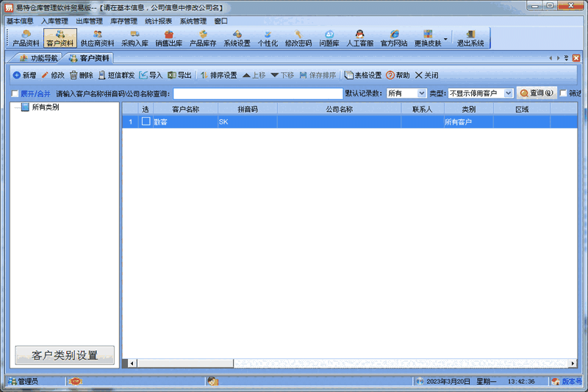This screenshot has width=588, height=392.
Task: Sort by the 客户名称 column header
Action: [186, 109]
